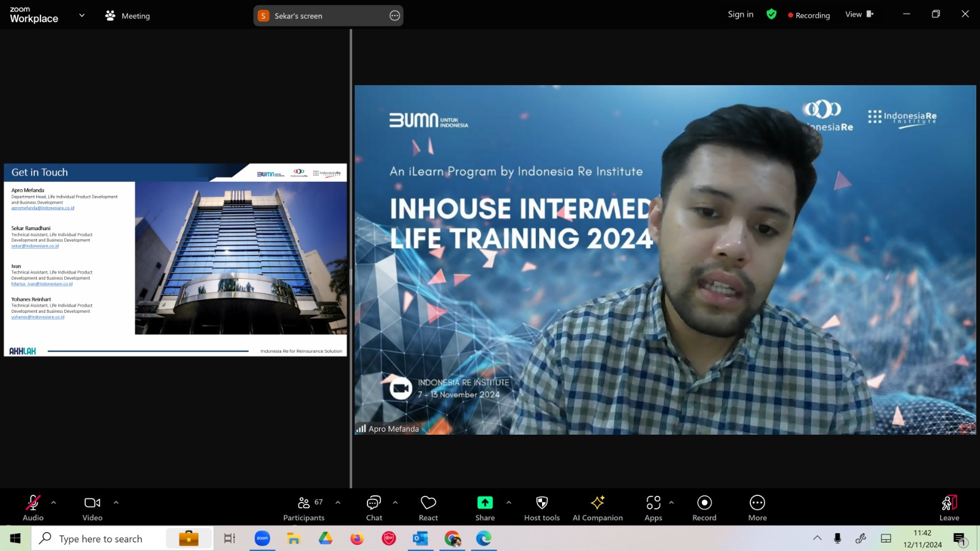Click apromefanda@indonesiare.co.id email link
This screenshot has width=980, height=551.
[x=43, y=208]
